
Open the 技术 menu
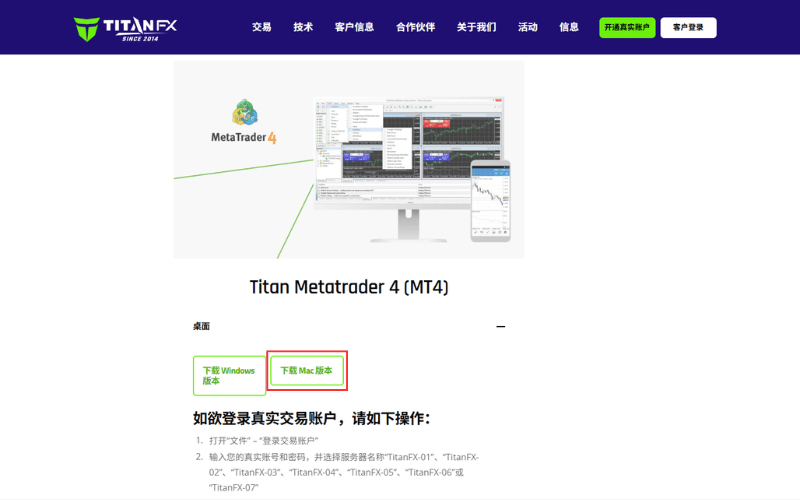point(303,27)
